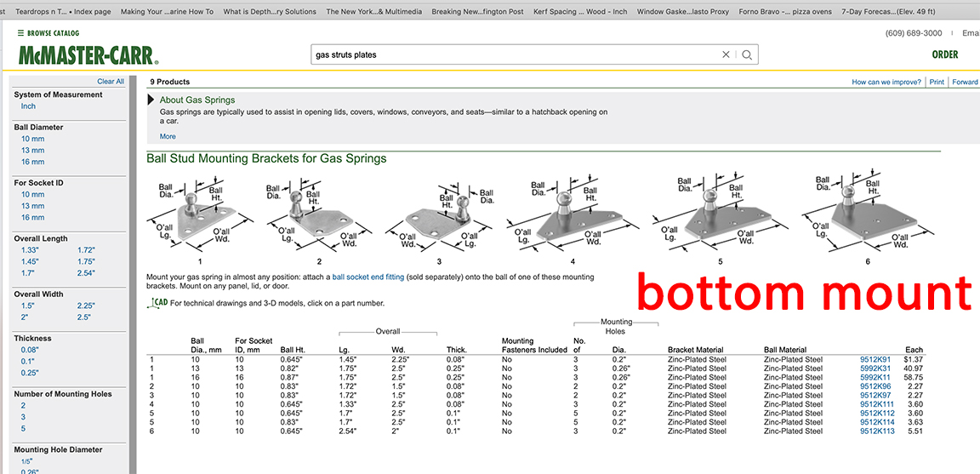This screenshot has height=474, width=980.
Task: Click the CAD drawing icon
Action: [x=157, y=303]
